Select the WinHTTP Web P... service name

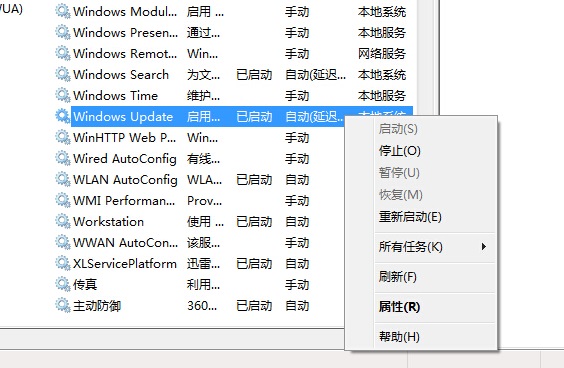pyautogui.click(x=124, y=137)
